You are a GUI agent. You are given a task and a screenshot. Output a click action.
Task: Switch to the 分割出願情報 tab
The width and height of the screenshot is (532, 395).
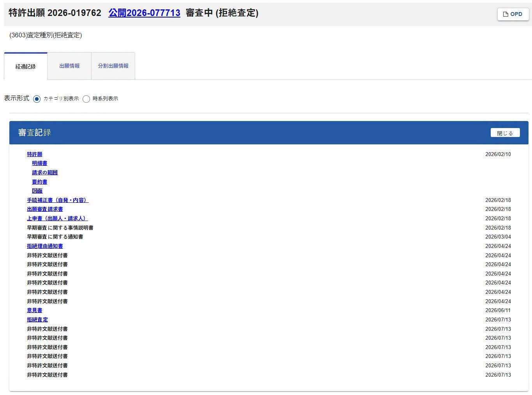[113, 66]
